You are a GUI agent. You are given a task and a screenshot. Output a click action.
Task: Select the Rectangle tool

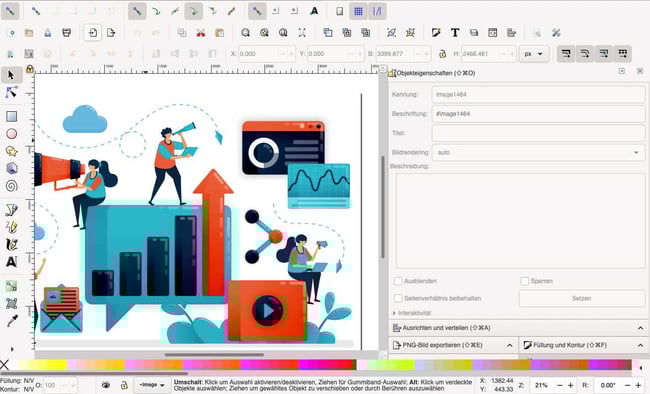pyautogui.click(x=11, y=117)
